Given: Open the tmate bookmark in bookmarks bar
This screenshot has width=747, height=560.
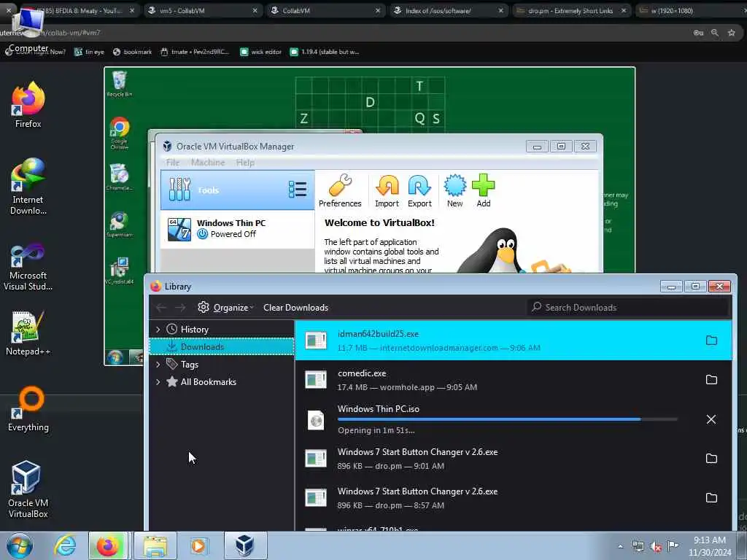Looking at the screenshot, I should coord(195,52).
